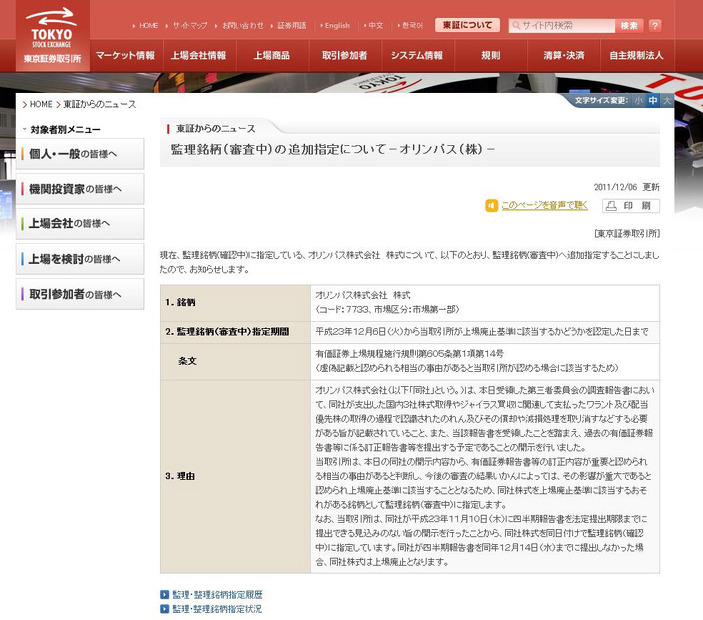Click the [東京証券取引所] attribution text
703x620 pixels.
tap(627, 234)
